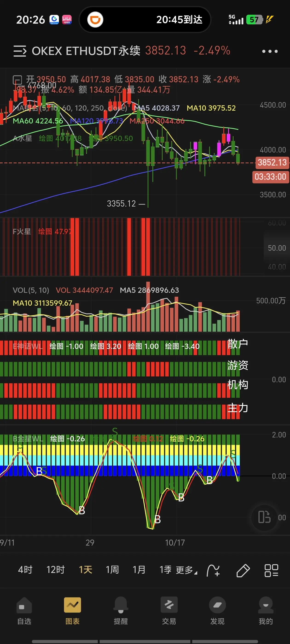Tap the MA60 4224.56 value
This screenshot has width=290, height=644.
[x=38, y=121]
